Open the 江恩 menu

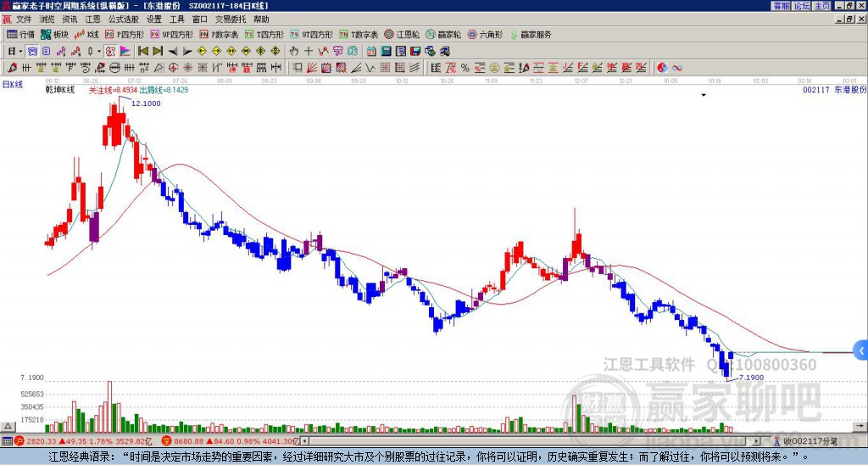pyautogui.click(x=92, y=20)
